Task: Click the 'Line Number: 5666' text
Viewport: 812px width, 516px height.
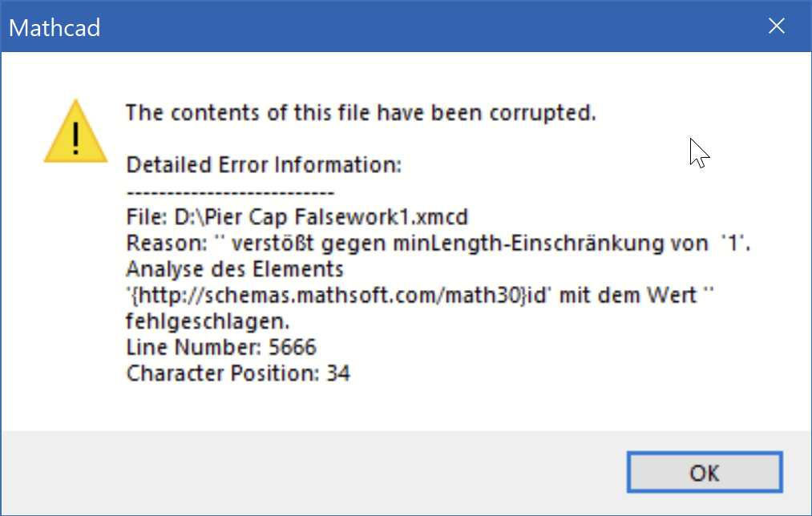Action: [x=221, y=347]
